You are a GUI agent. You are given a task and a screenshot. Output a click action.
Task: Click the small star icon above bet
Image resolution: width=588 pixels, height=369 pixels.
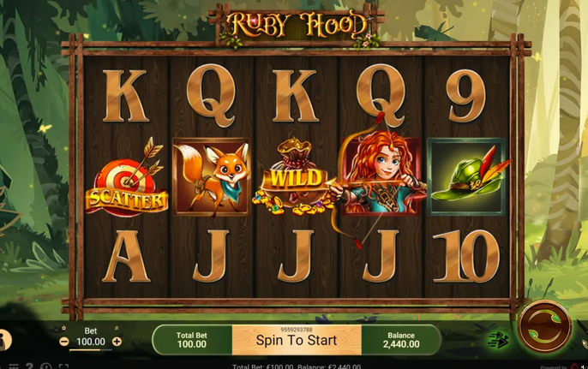pos(63,328)
